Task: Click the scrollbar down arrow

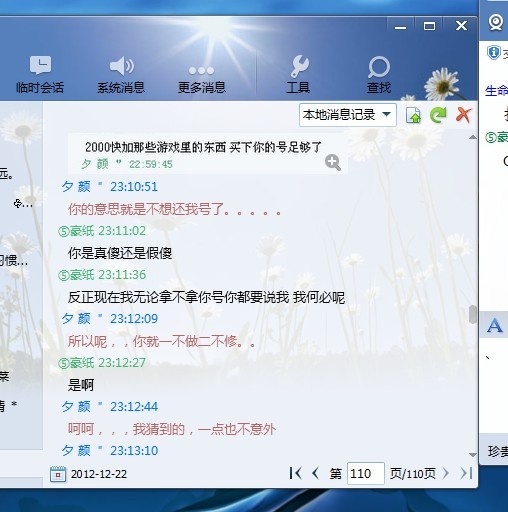Action: pyautogui.click(x=472, y=455)
